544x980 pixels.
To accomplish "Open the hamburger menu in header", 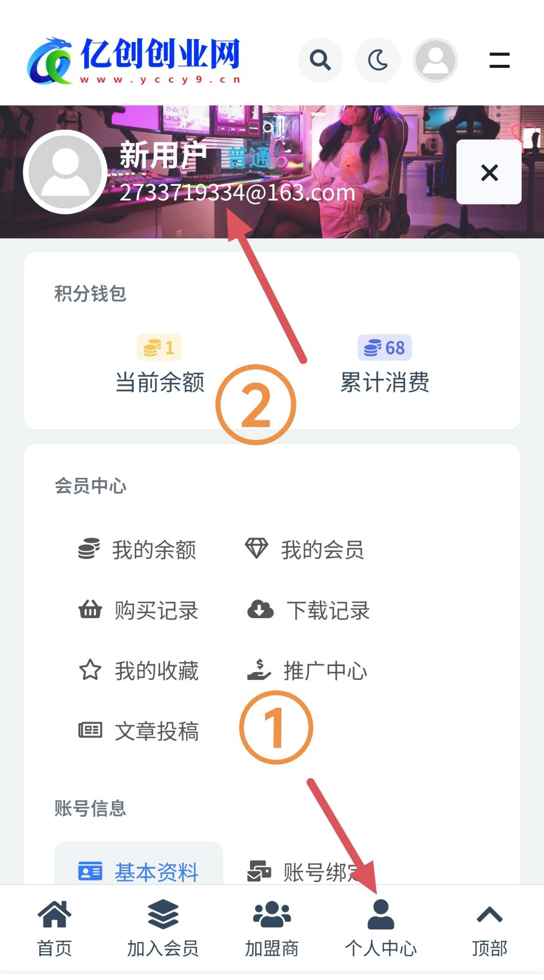I will 499,60.
